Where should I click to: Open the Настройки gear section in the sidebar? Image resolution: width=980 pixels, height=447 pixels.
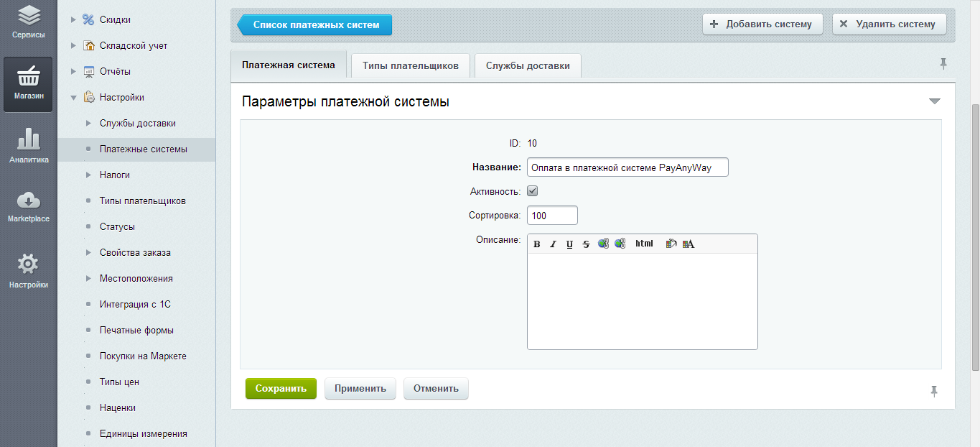tap(28, 270)
